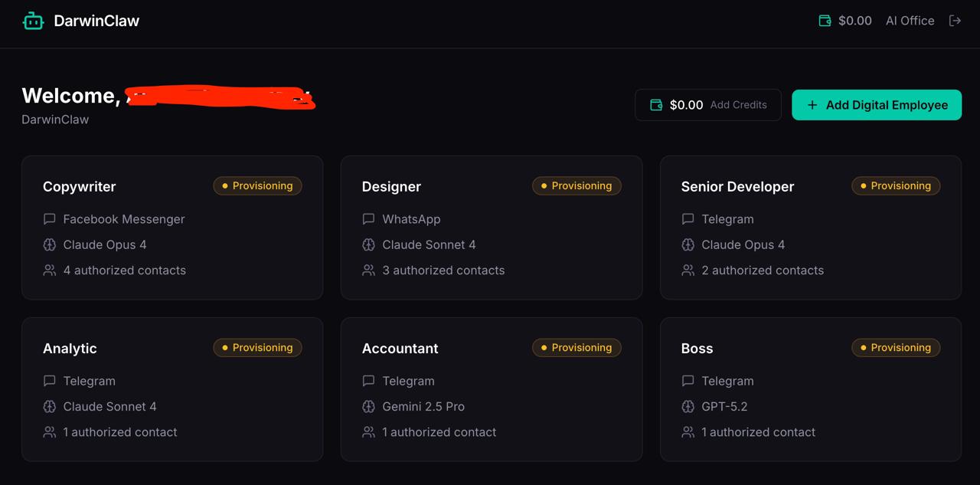Click the brain icon beside GPT-5.2
This screenshot has width=980, height=485.
click(x=688, y=407)
